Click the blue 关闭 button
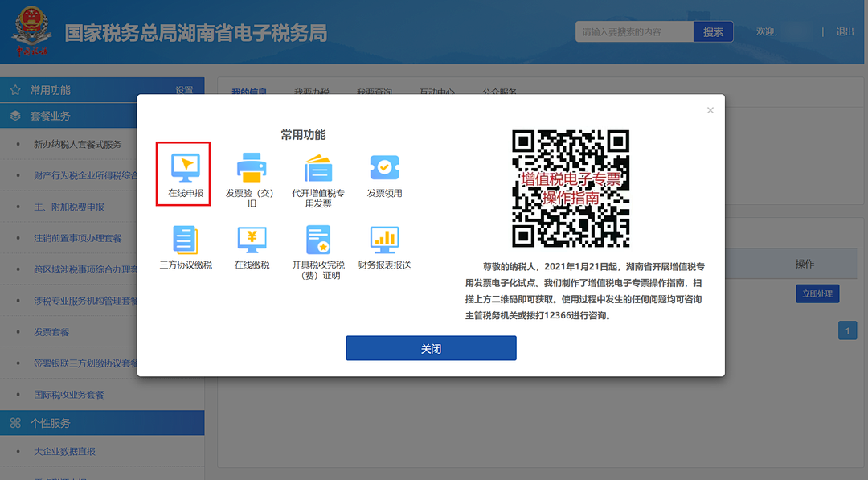Image resolution: width=868 pixels, height=480 pixels. (x=432, y=348)
